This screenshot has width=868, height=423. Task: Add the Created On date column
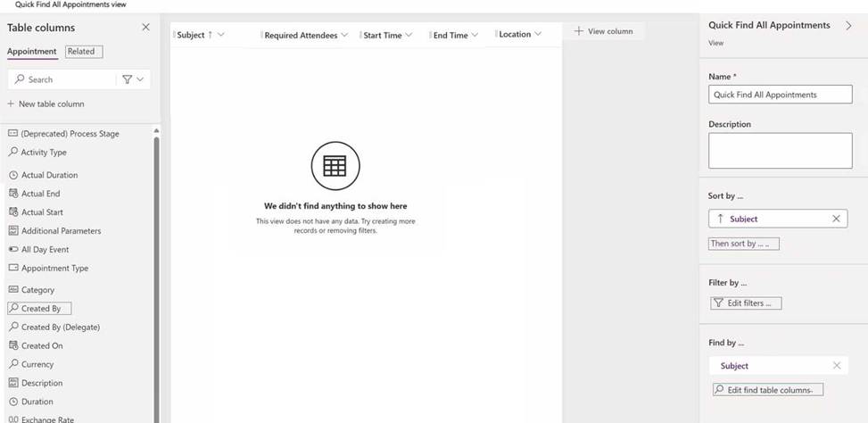(x=42, y=346)
